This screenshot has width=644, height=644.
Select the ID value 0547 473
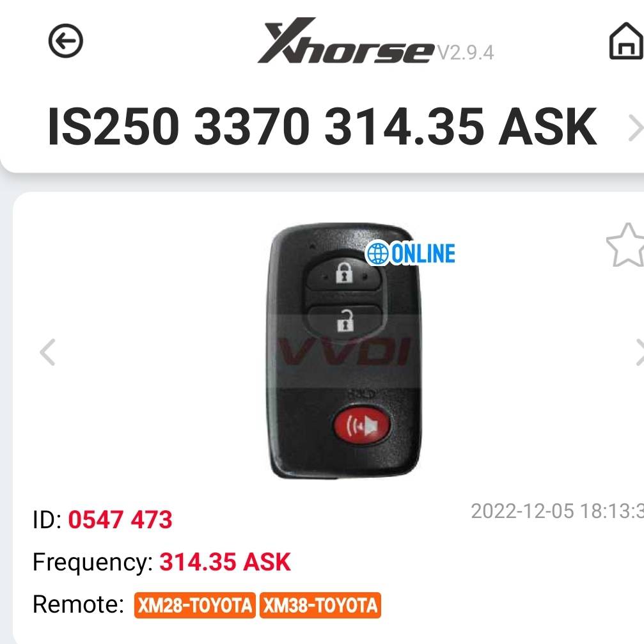(x=120, y=519)
